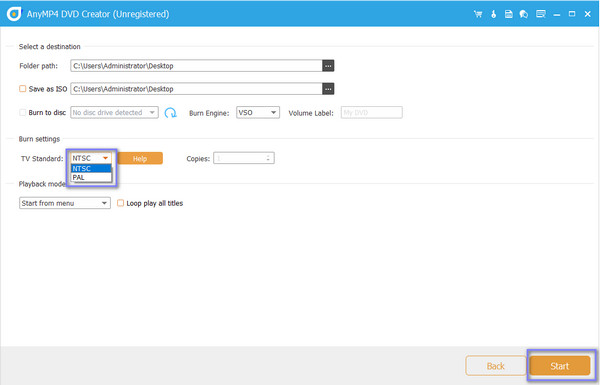Screen dimensions: 600x385
Task: Select PAL from the list
Action: [x=91, y=177]
